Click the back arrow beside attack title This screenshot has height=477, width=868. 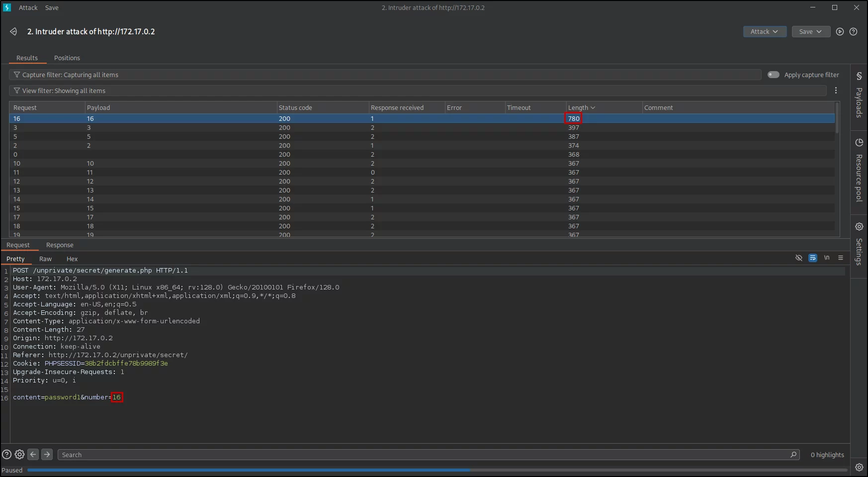13,31
